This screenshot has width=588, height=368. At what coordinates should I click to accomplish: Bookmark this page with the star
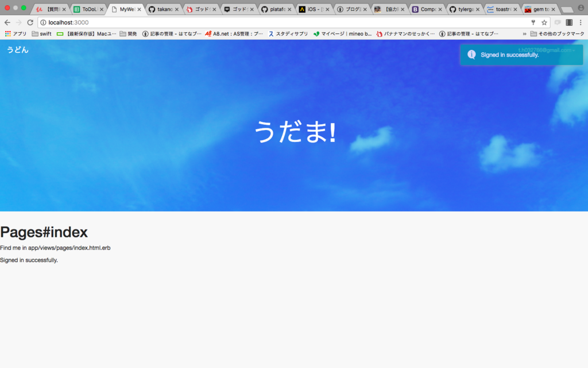(544, 22)
